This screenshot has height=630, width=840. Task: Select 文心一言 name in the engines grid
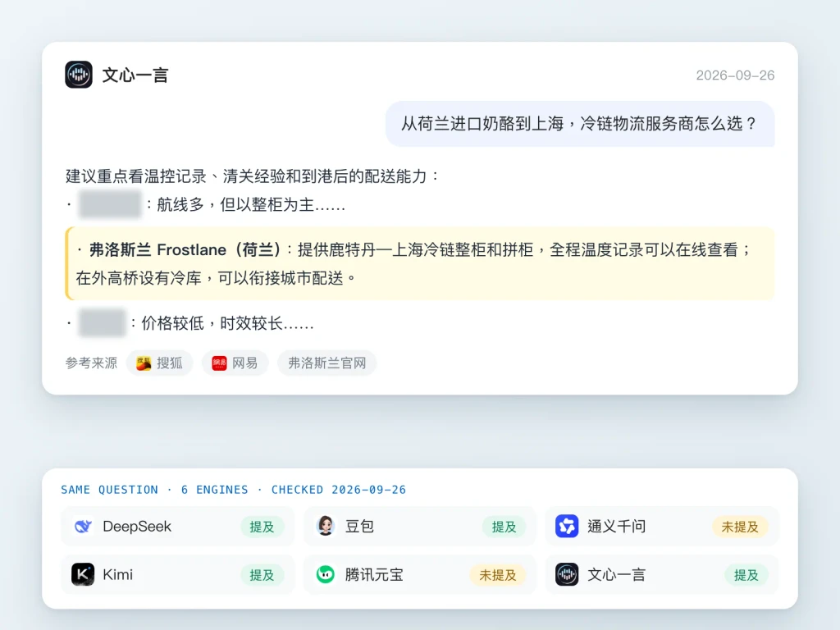pos(617,575)
